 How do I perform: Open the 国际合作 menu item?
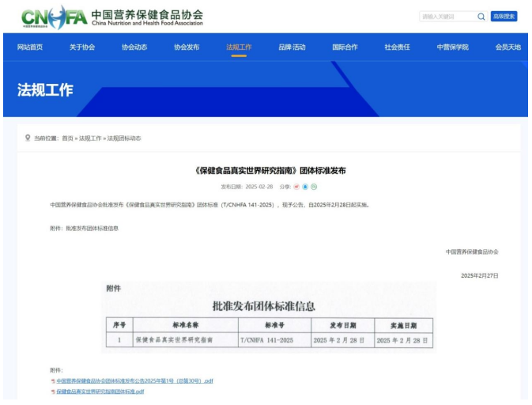[345, 47]
